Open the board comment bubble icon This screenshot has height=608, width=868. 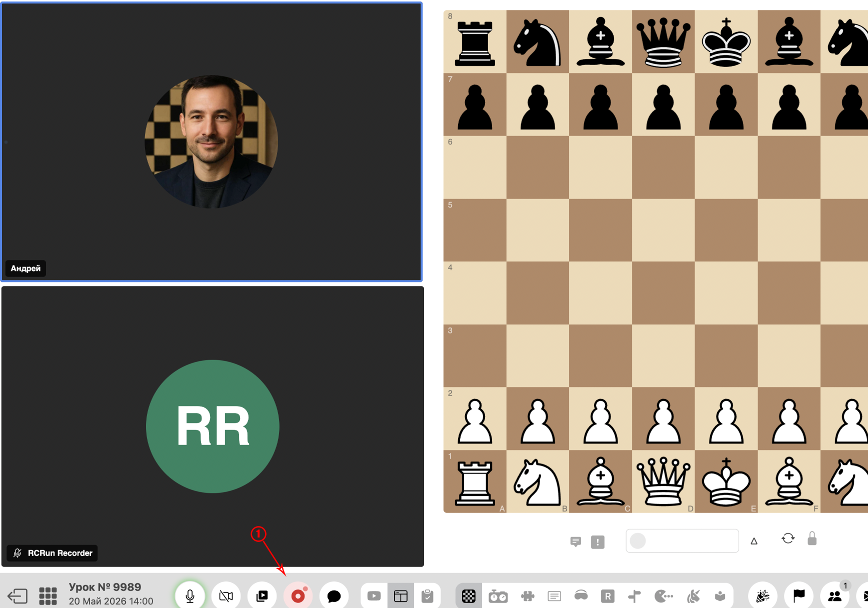(575, 541)
